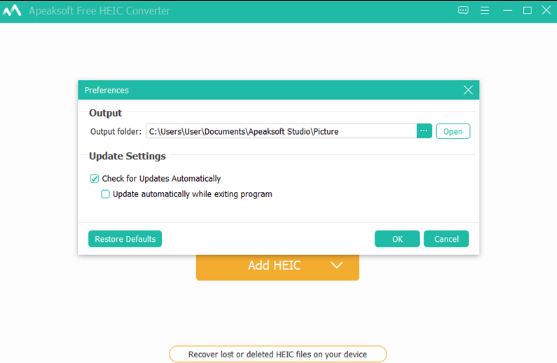Viewport: 557px width, 363px height.
Task: Click the Output section heading
Action: point(105,113)
